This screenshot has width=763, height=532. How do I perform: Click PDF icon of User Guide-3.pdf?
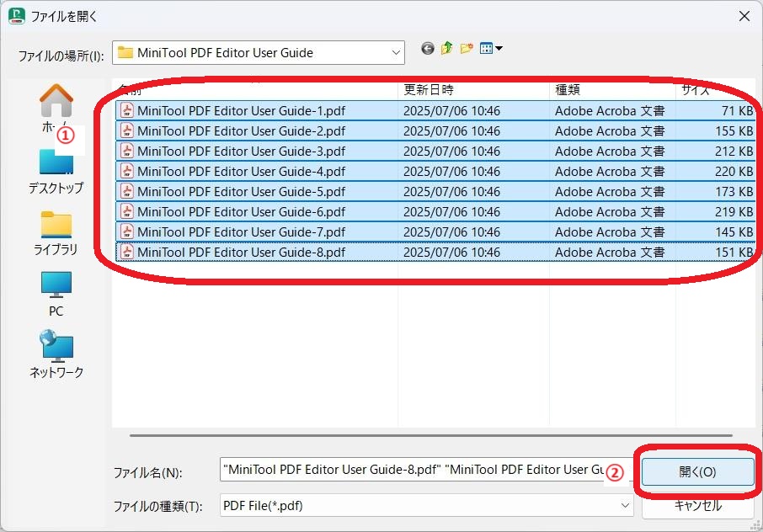(x=127, y=151)
